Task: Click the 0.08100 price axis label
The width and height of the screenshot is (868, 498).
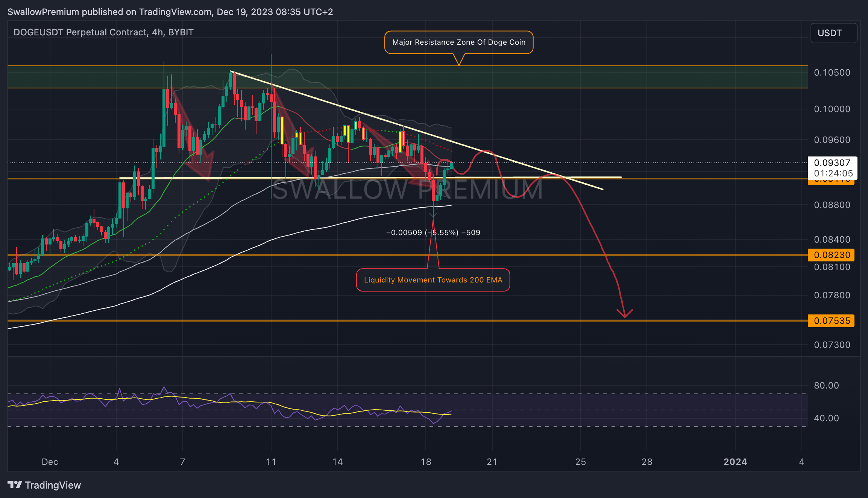Action: point(832,267)
